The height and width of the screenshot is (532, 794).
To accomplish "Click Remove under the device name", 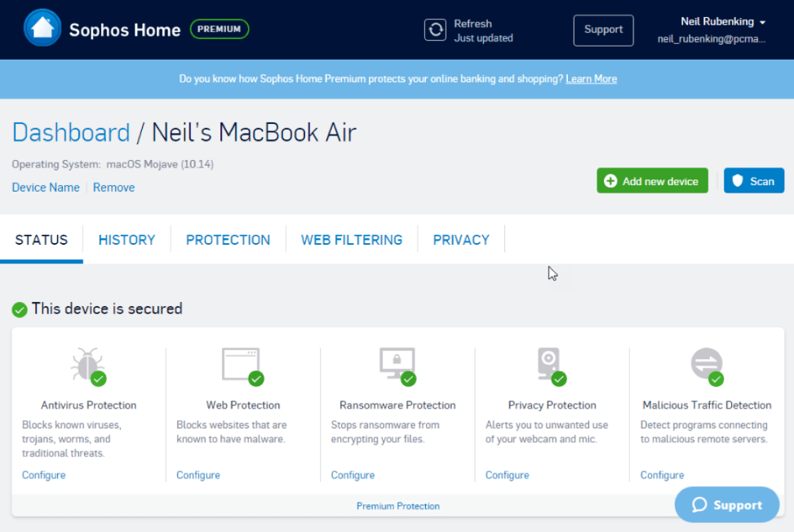I will click(113, 187).
